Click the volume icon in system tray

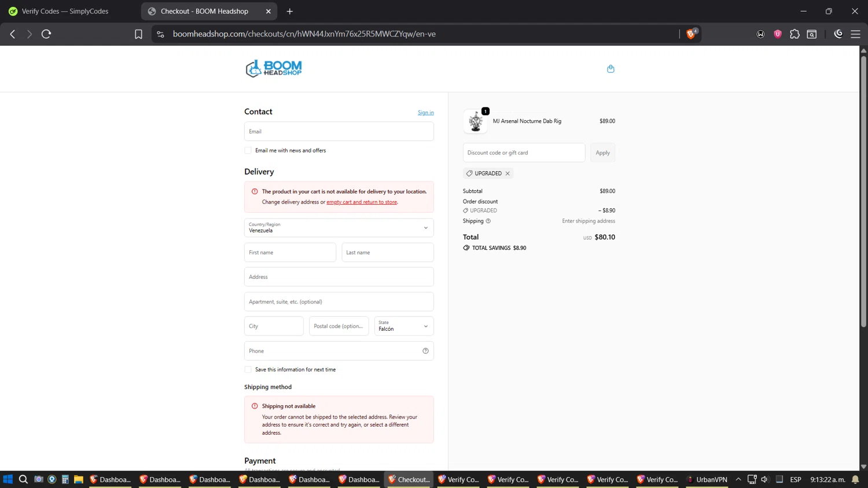click(764, 479)
